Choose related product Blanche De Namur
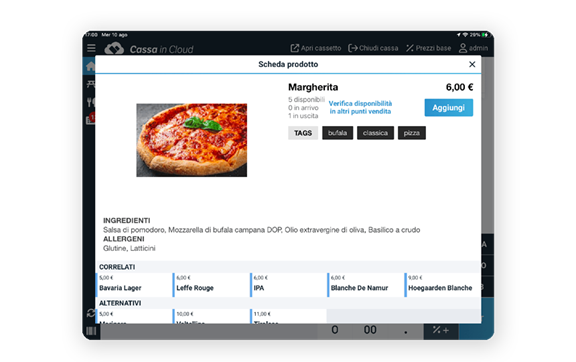This screenshot has height=362, width=576. pos(365,284)
